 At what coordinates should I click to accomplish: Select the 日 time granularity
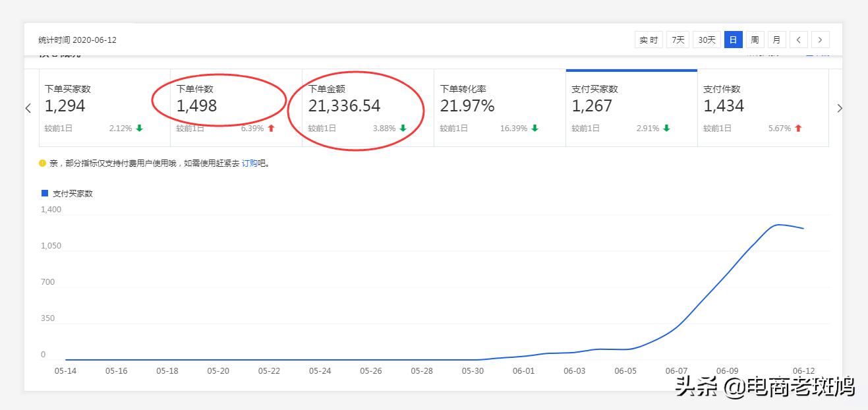[733, 40]
